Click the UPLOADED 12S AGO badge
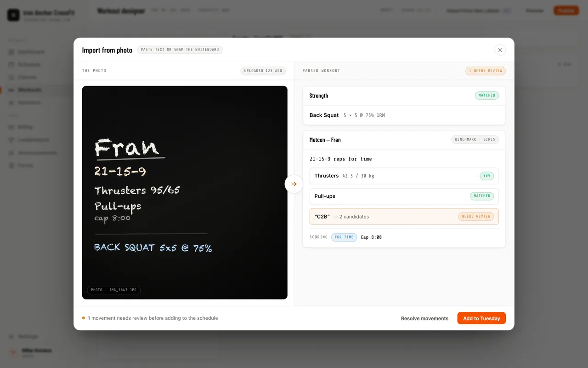 point(263,71)
